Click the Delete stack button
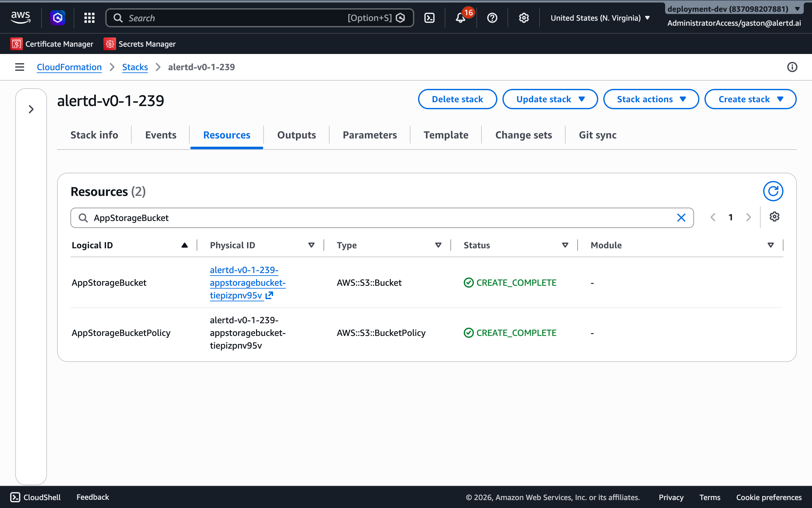812x508 pixels. (457, 99)
